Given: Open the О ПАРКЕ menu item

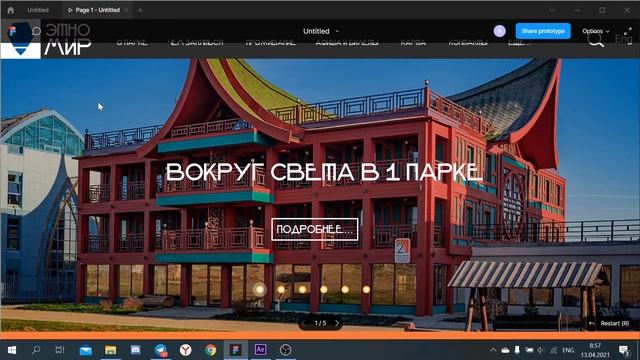Looking at the screenshot, I should [132, 42].
